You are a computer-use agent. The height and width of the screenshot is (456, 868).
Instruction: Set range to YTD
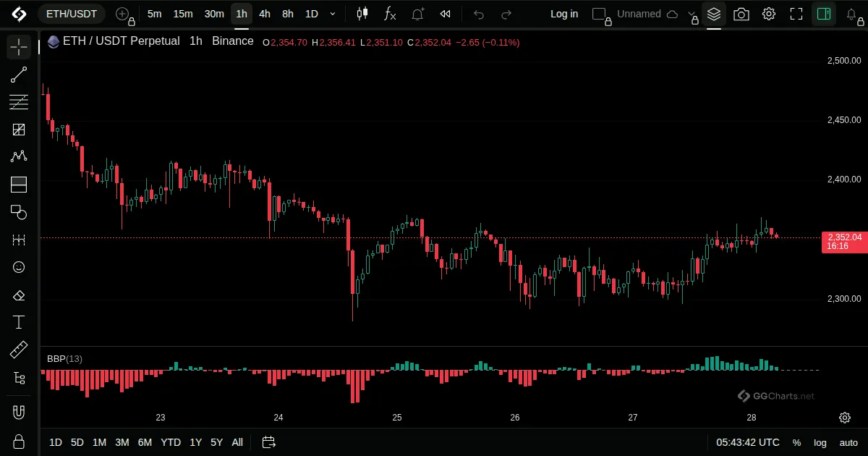click(x=171, y=442)
